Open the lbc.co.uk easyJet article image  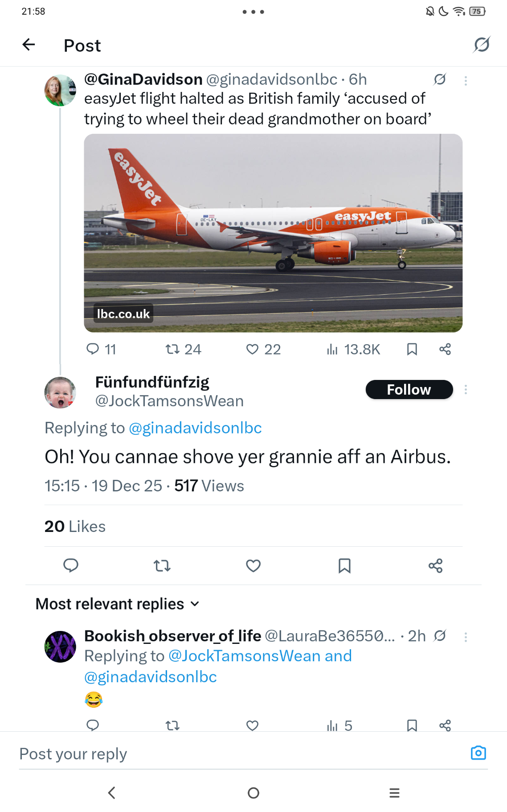coord(273,233)
